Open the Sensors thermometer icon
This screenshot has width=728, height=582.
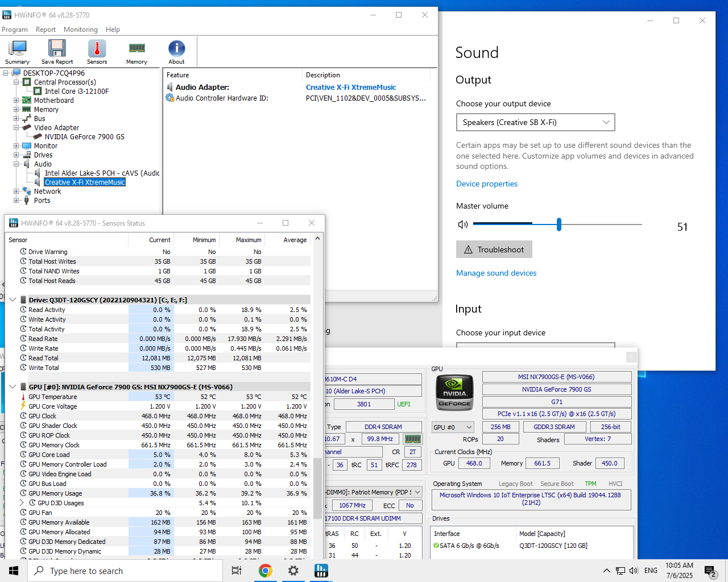97,52
